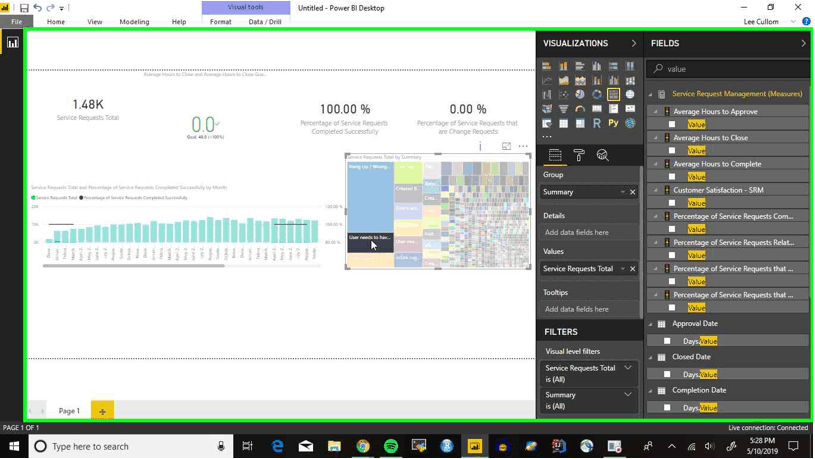Expand the Summary is (All) filter card
The height and width of the screenshot is (459, 815).
pyautogui.click(x=628, y=395)
